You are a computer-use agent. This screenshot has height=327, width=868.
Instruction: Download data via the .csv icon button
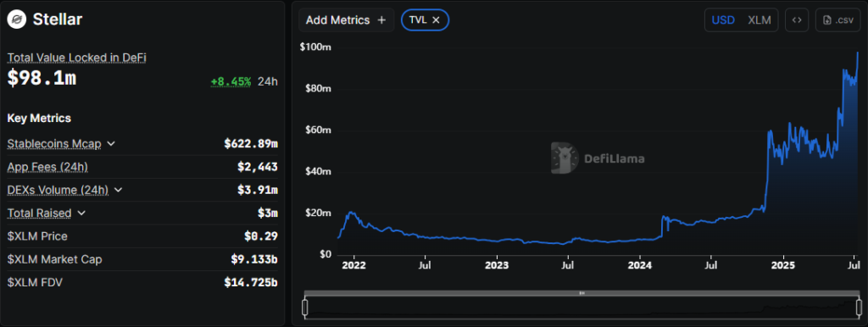point(838,20)
